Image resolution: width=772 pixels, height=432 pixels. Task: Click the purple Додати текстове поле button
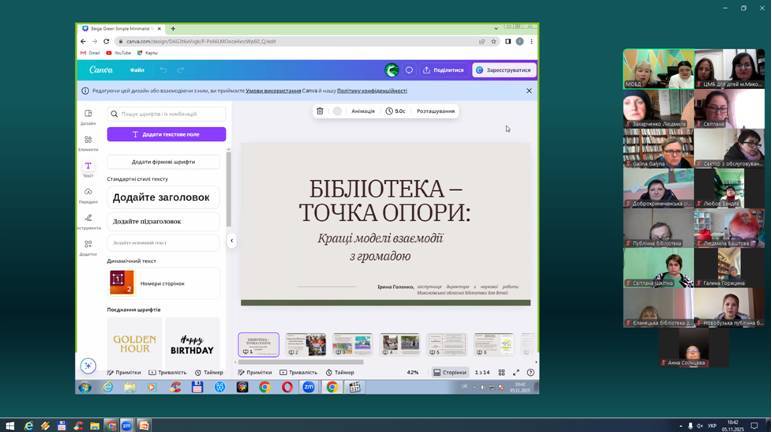click(166, 134)
